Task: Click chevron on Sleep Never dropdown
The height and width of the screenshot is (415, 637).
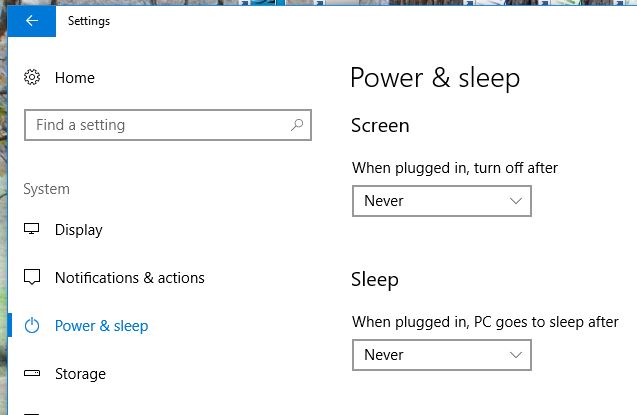Action: coord(516,355)
